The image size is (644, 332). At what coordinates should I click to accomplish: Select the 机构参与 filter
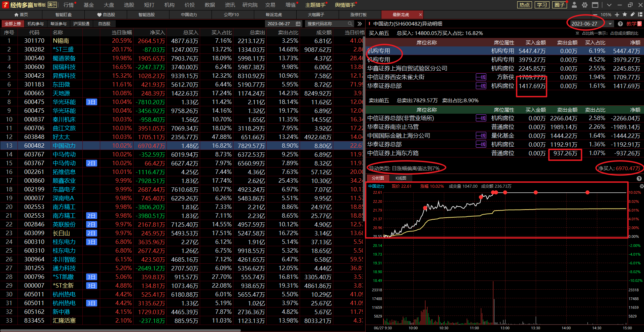pyautogui.click(x=36, y=24)
